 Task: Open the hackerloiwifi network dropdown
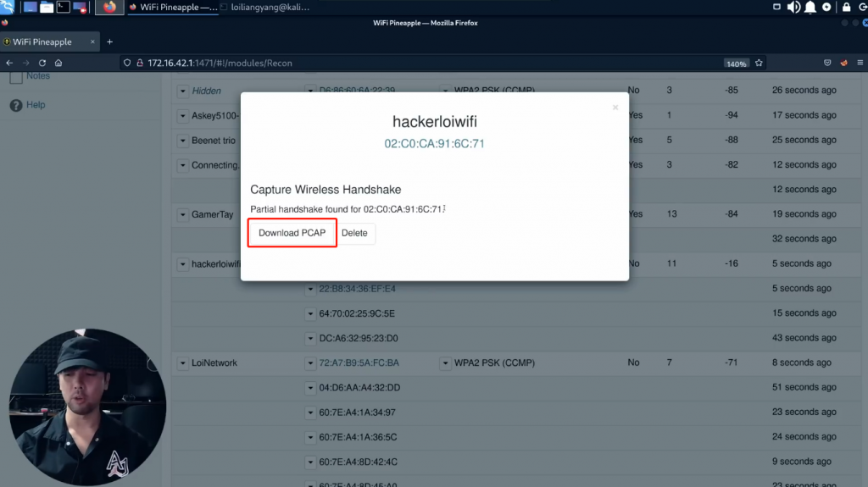[183, 264]
